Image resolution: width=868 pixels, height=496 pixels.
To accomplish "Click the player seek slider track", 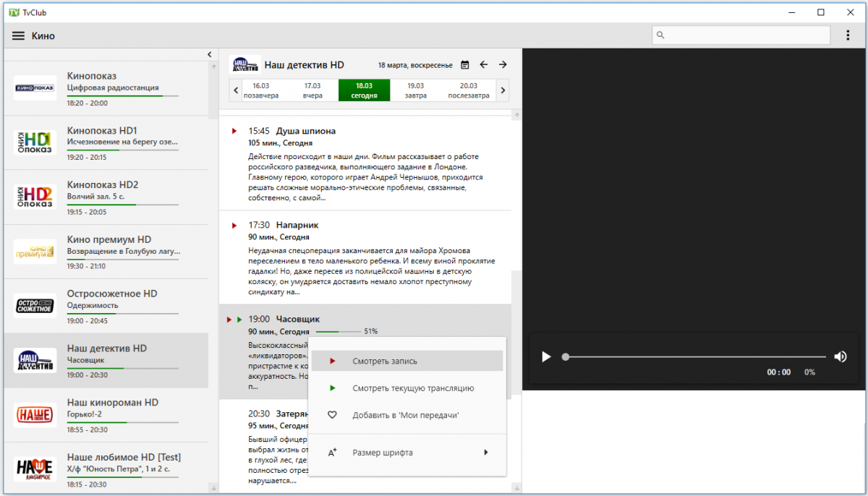I will point(695,356).
